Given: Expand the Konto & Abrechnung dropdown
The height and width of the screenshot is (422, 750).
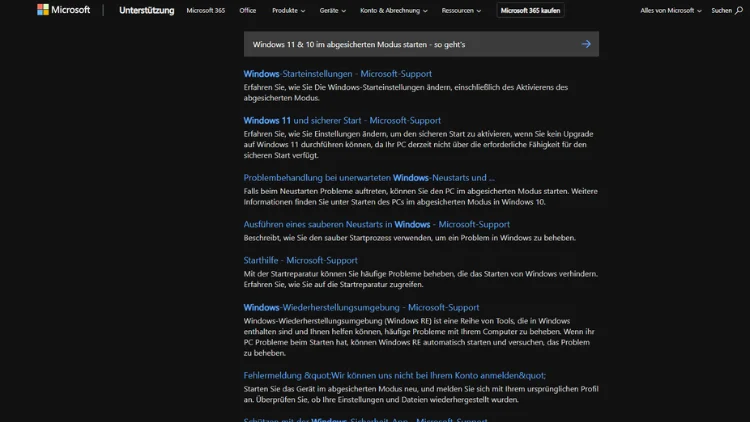Looking at the screenshot, I should [x=394, y=10].
